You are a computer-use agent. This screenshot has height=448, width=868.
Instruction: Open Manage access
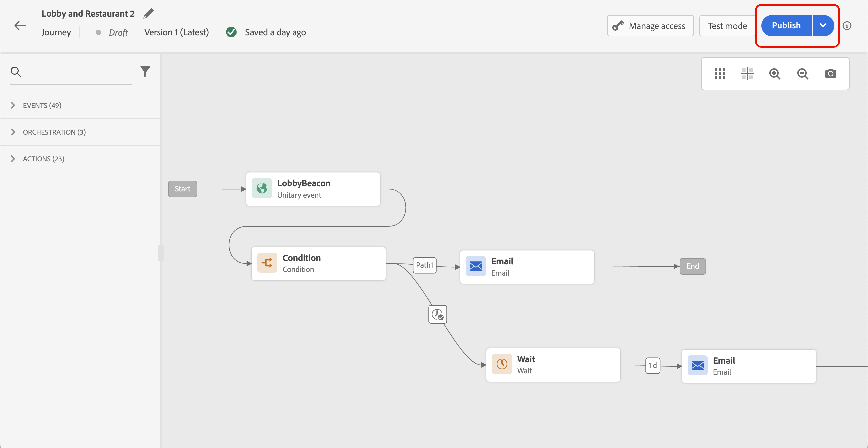650,26
